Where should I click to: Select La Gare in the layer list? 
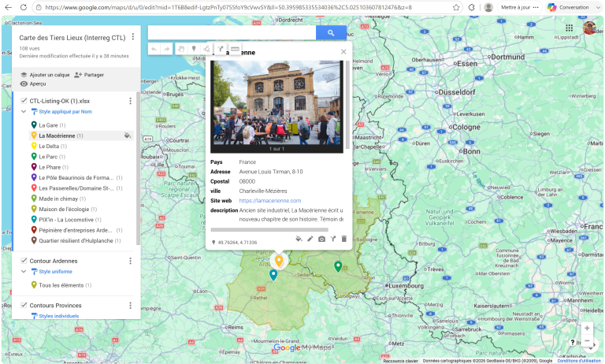pyautogui.click(x=48, y=125)
